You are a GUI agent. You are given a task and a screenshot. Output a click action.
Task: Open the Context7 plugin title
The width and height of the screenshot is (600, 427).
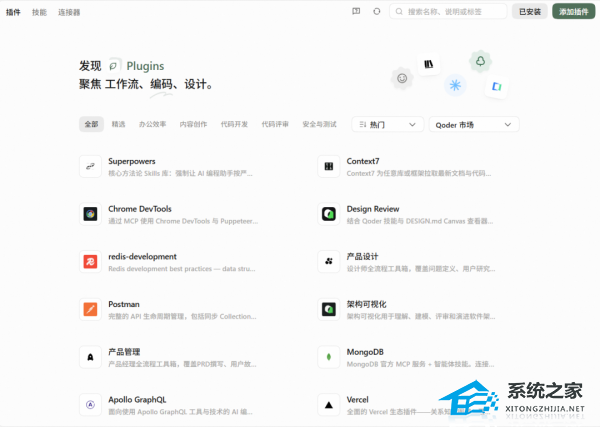pos(363,161)
